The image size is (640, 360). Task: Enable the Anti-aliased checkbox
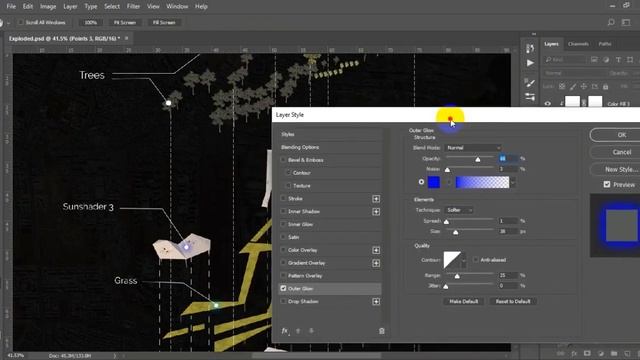coord(476,260)
